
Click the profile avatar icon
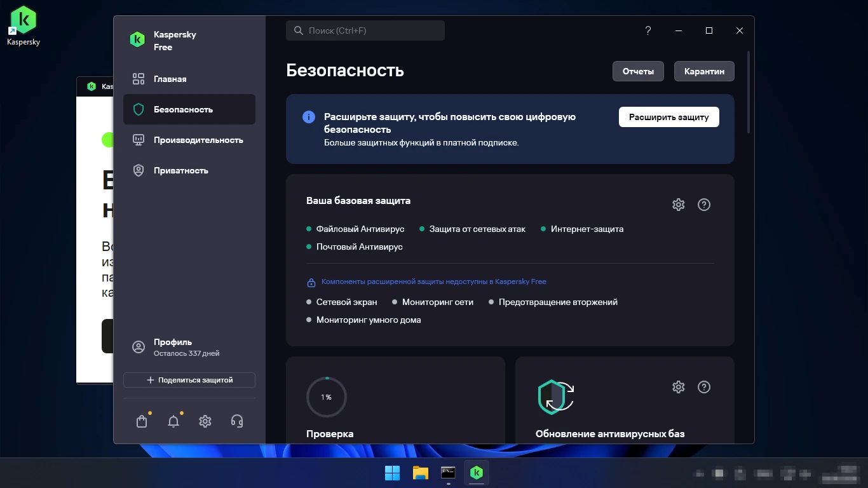[139, 347]
